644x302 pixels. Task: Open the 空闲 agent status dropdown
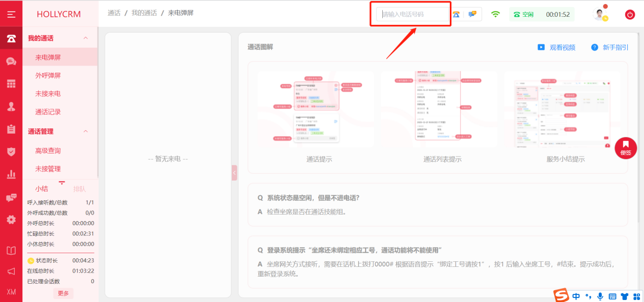coord(524,15)
